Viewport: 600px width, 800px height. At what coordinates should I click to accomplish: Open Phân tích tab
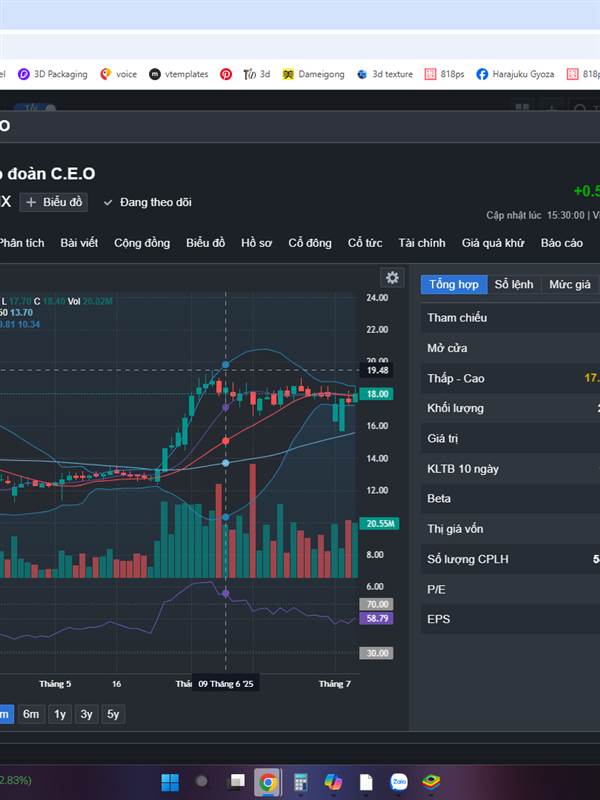pyautogui.click(x=21, y=243)
